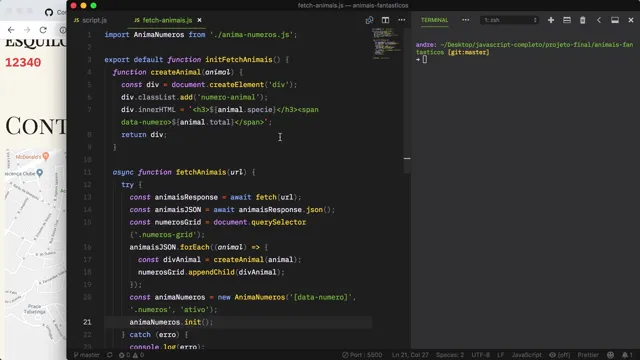640x360 pixels.
Task: Select JavaScript language mode in status bar
Action: (x=527, y=355)
